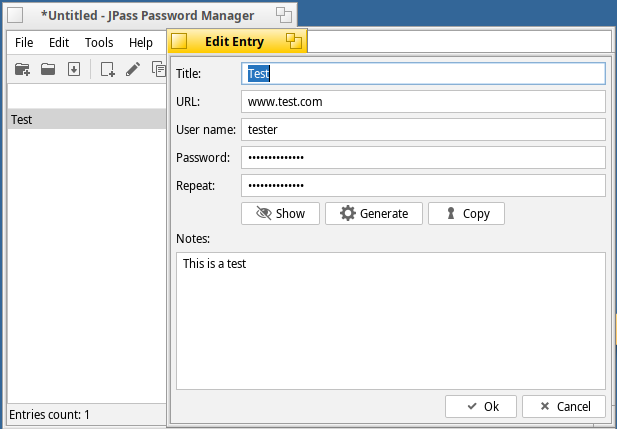Click into the Title input field

pyautogui.click(x=423, y=74)
